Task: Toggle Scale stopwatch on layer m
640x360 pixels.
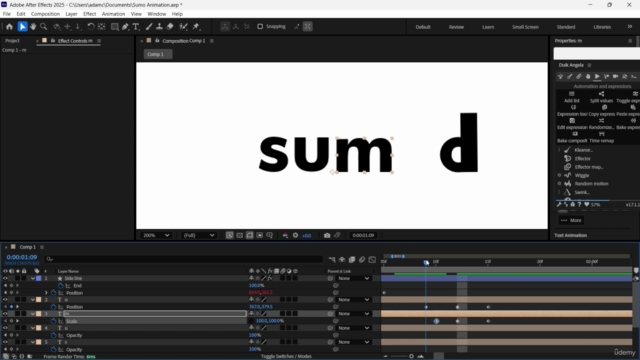Action: pyautogui.click(x=53, y=321)
